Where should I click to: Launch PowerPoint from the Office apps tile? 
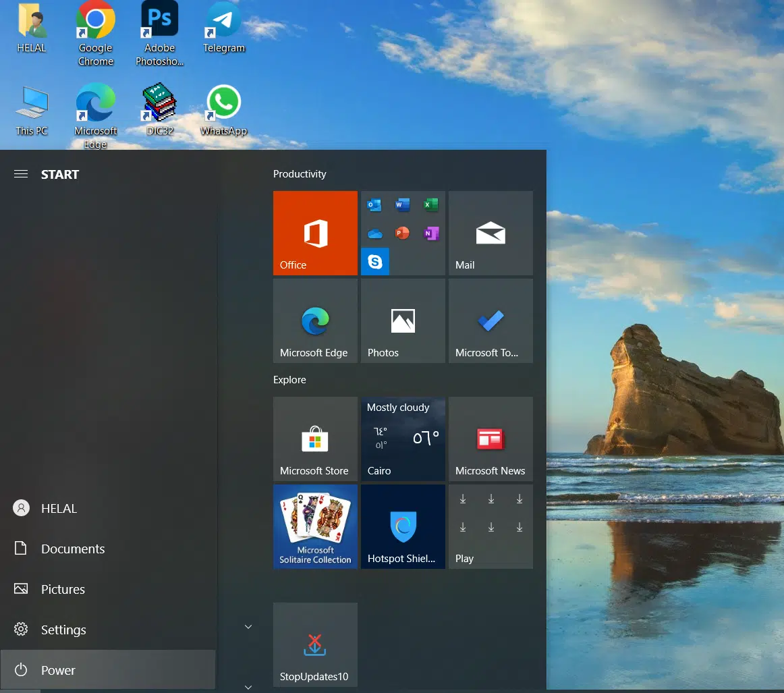point(403,233)
